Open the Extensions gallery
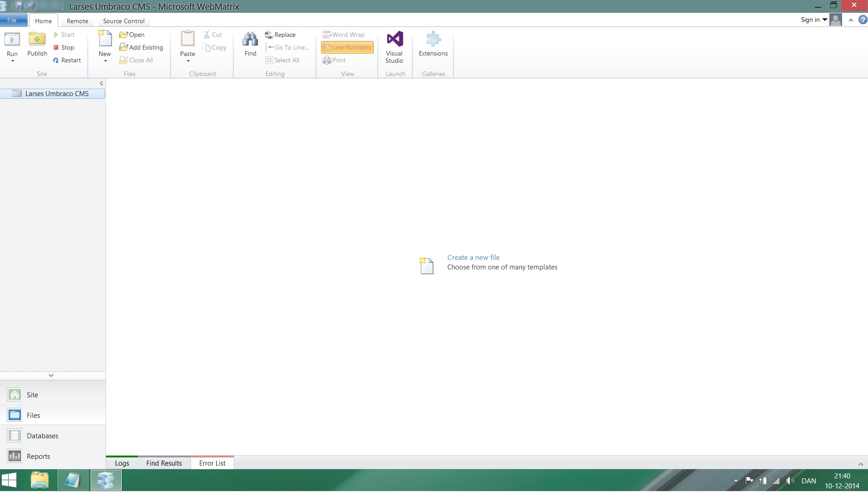 click(x=433, y=44)
